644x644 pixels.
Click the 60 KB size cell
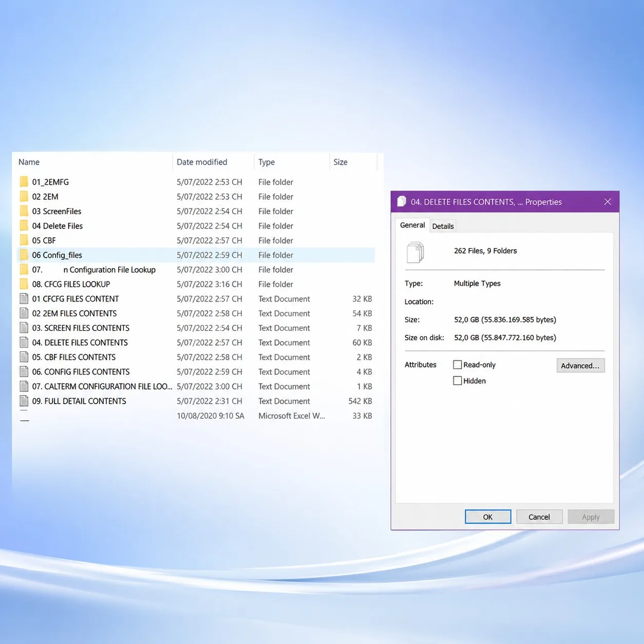tap(362, 343)
